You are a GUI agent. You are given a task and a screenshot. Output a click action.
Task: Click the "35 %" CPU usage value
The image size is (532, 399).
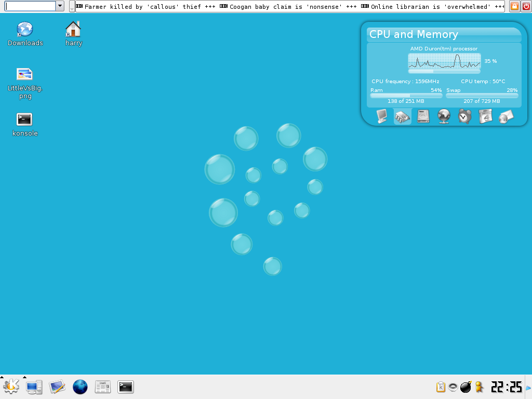point(490,61)
